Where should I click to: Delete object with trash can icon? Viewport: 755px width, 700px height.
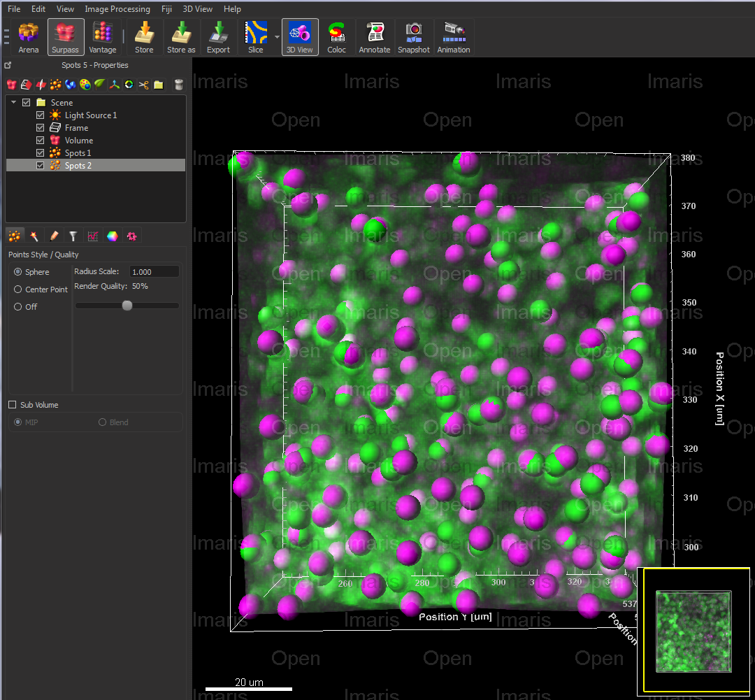coord(178,85)
